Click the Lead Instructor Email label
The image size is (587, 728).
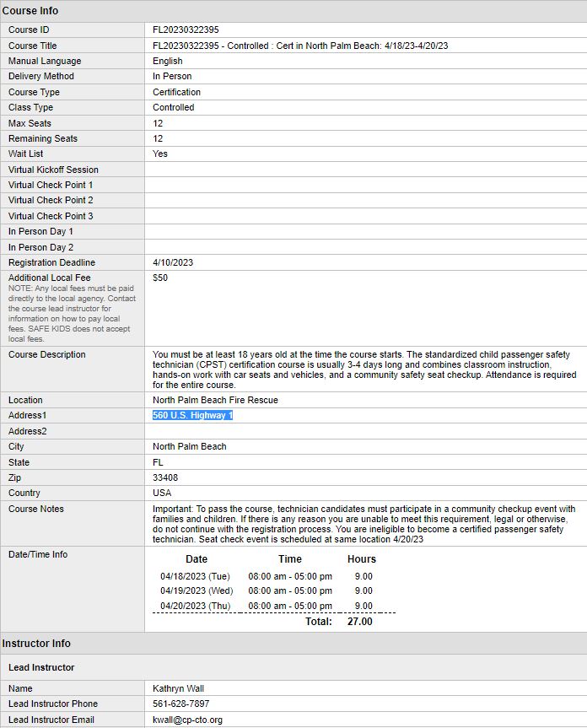click(51, 720)
